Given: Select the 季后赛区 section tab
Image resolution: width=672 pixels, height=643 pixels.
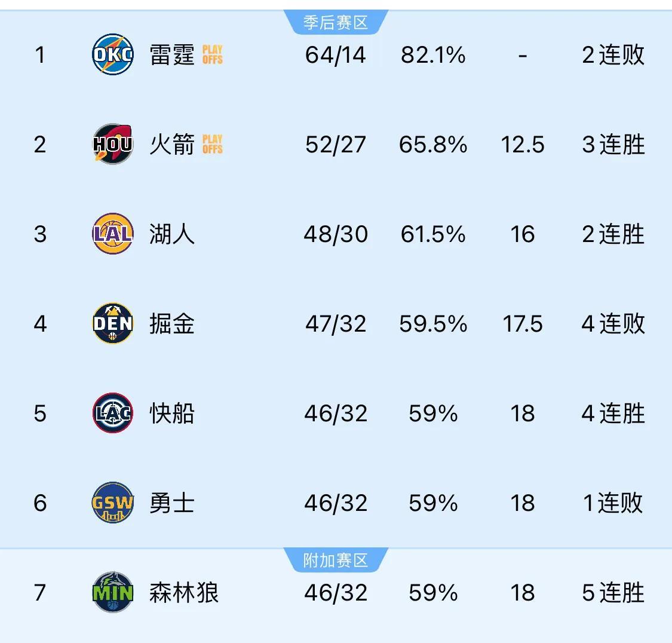Looking at the screenshot, I should pos(336,22).
